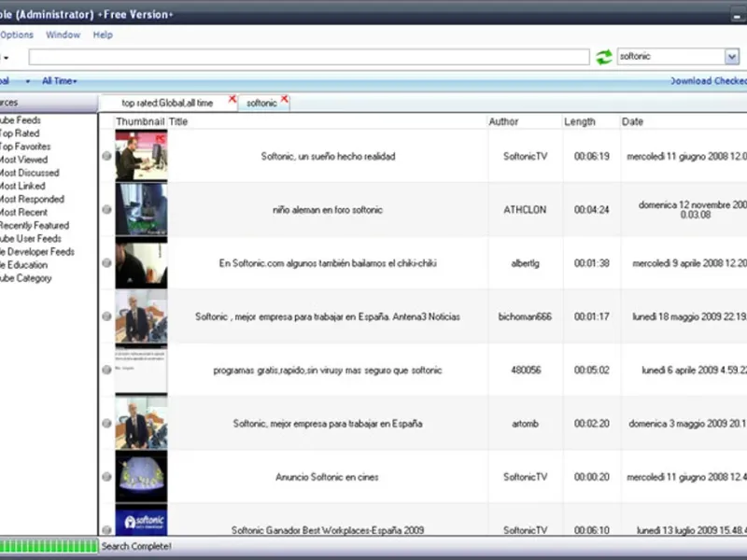Open the Help menu
This screenshot has height=560, width=747.
click(103, 35)
